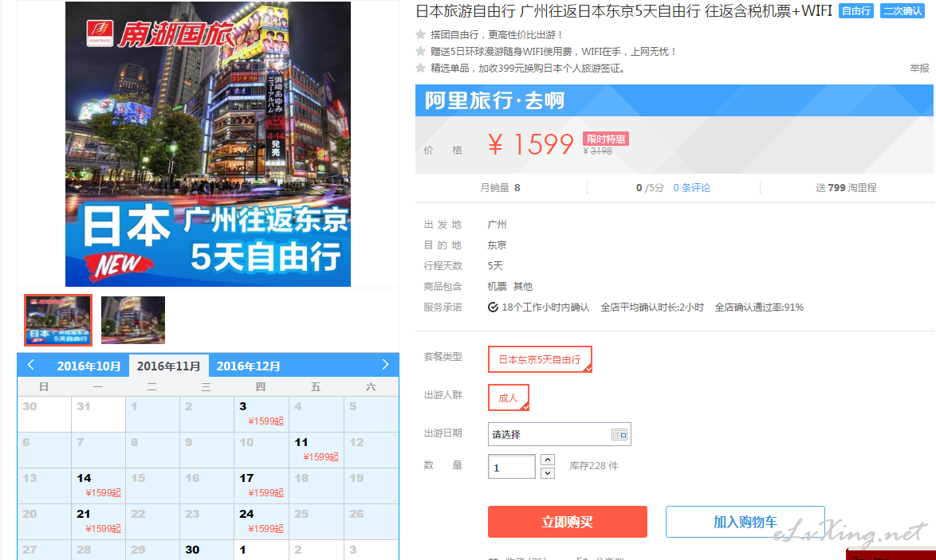This screenshot has height=560, width=936.
Task: Click the 限时特惠 promotion badge
Action: pos(606,139)
